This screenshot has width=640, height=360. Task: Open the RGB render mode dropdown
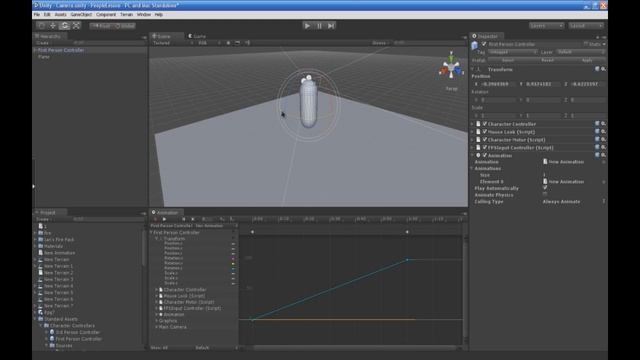[x=209, y=43]
